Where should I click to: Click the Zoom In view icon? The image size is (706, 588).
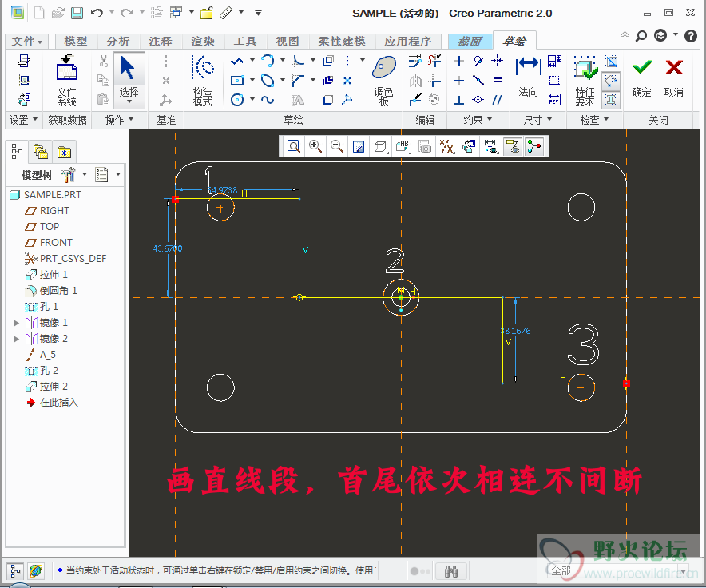(315, 146)
